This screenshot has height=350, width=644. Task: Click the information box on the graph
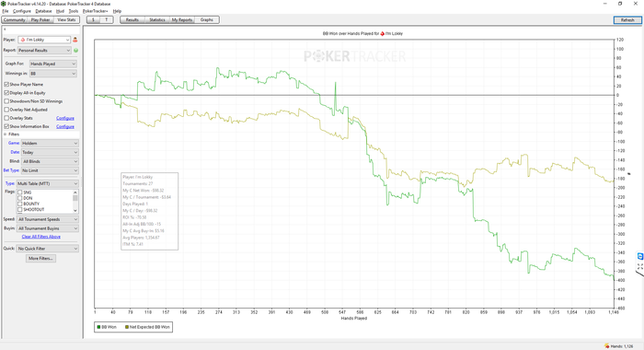[149, 211]
